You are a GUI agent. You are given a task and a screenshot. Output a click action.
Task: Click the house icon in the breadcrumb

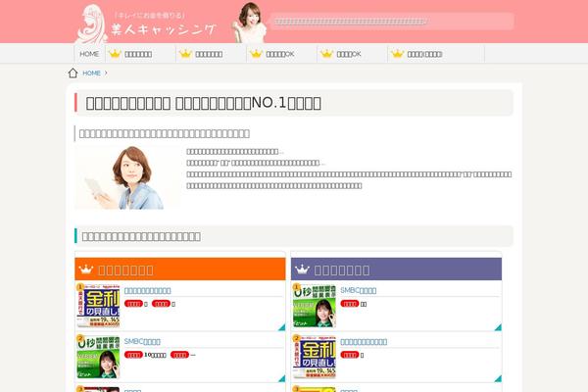(73, 73)
